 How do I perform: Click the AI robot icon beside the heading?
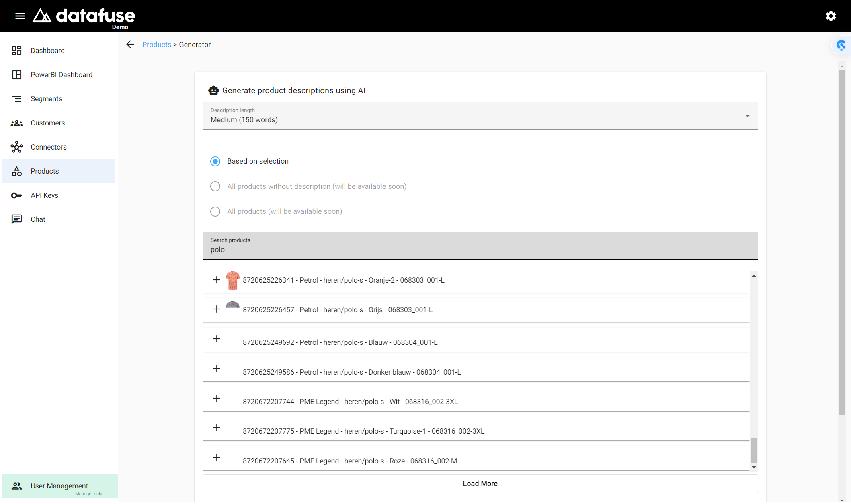pos(213,90)
